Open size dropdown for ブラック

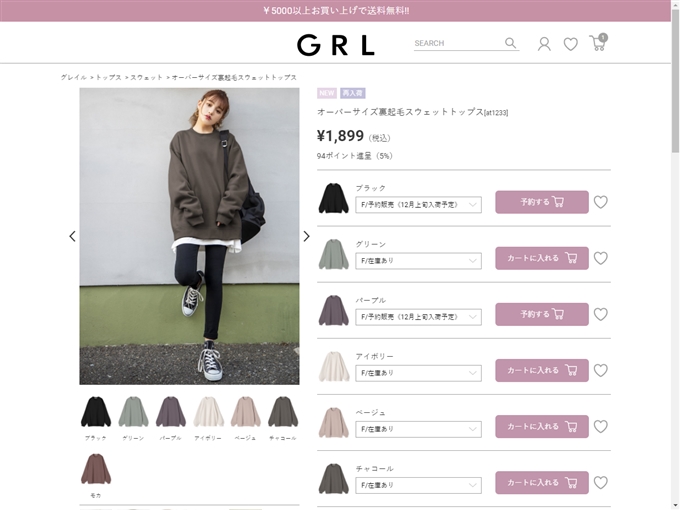click(x=418, y=205)
